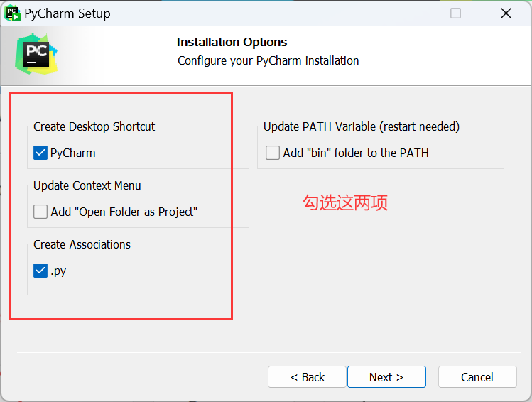
Task: Close the PyCharm Setup window
Action: (506, 13)
